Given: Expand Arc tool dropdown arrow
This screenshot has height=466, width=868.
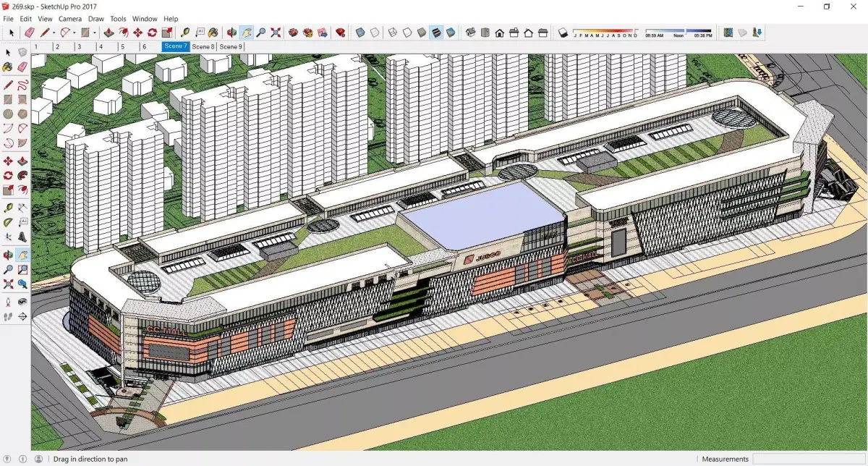Looking at the screenshot, I should 75,33.
